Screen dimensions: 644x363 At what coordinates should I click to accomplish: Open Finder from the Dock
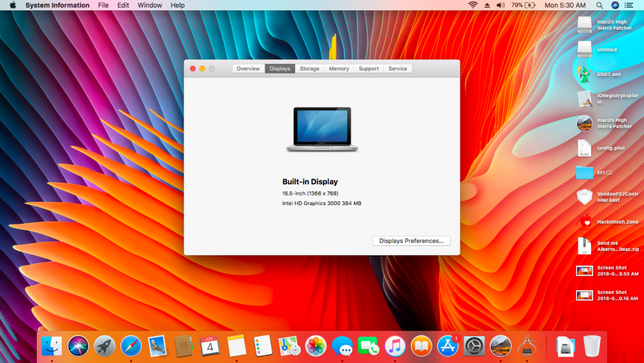pos(52,346)
